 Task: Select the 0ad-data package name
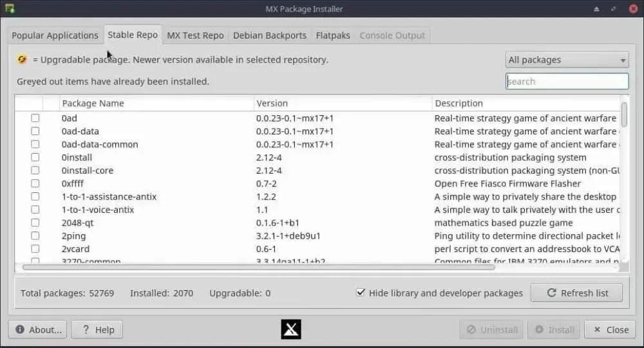(80, 131)
